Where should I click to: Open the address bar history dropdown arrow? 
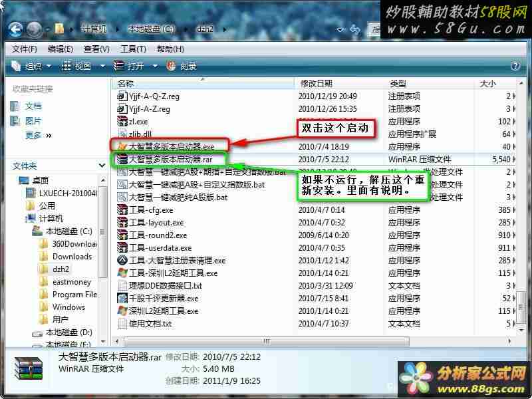(x=340, y=29)
